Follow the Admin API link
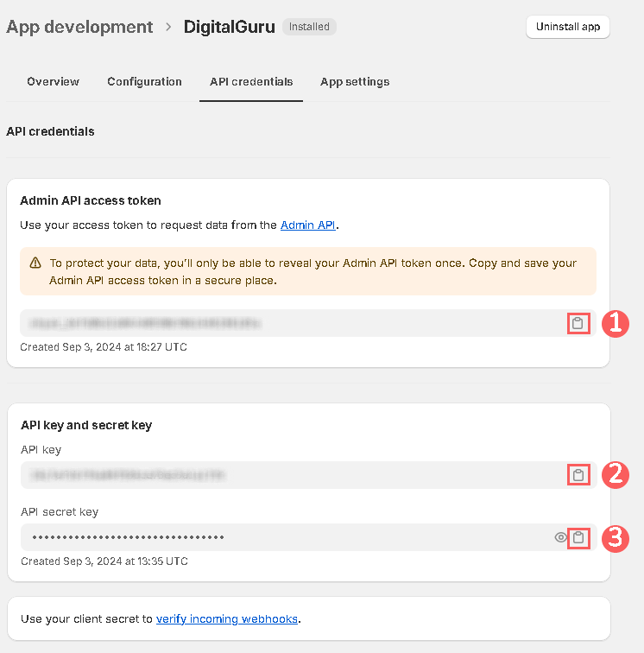 (307, 225)
